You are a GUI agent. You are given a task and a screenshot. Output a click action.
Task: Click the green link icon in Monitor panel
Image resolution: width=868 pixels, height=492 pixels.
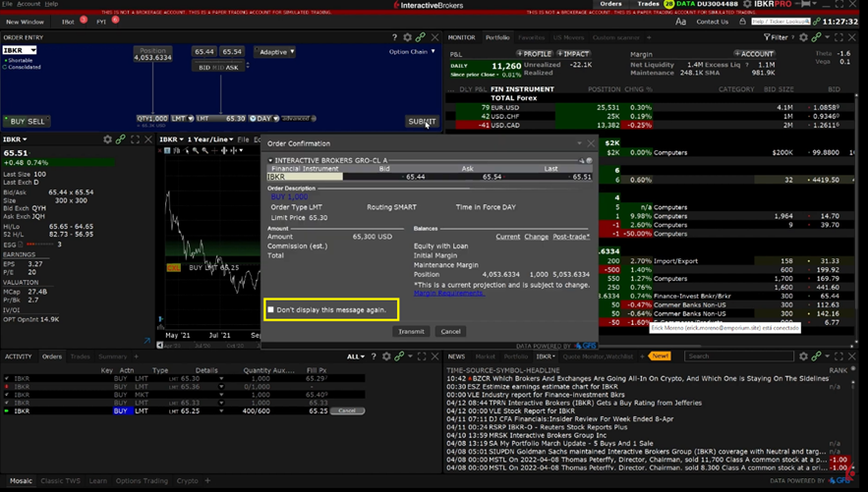click(x=816, y=37)
